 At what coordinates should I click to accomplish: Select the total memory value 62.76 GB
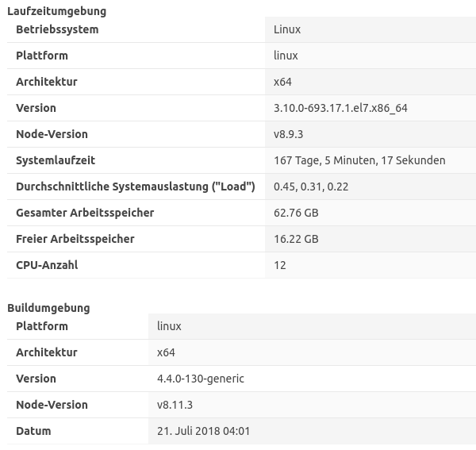pyautogui.click(x=296, y=213)
